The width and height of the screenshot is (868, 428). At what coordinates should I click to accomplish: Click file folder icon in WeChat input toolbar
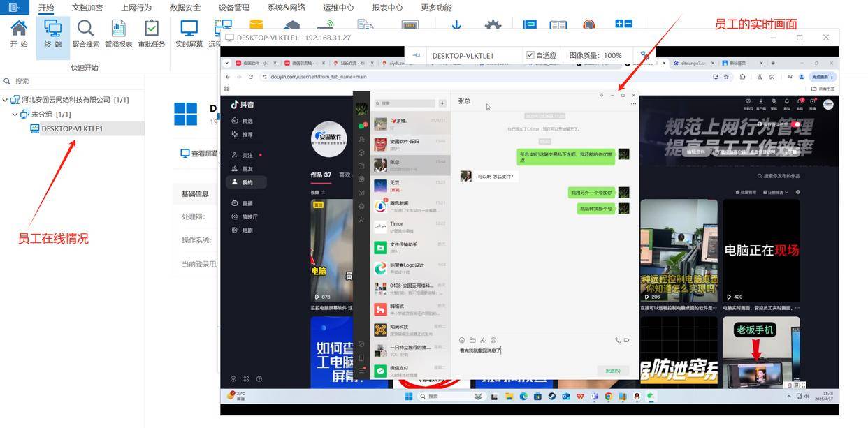coord(472,340)
